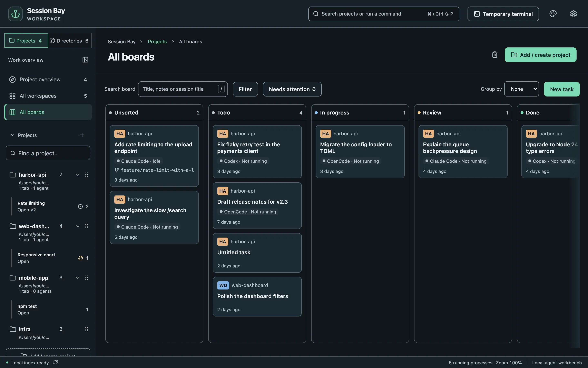The height and width of the screenshot is (368, 588).
Task: Collapse the Projects section chevron
Action: point(13,135)
